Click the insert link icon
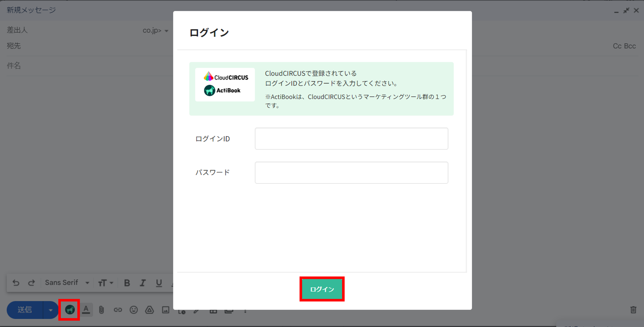644x327 pixels. click(118, 310)
